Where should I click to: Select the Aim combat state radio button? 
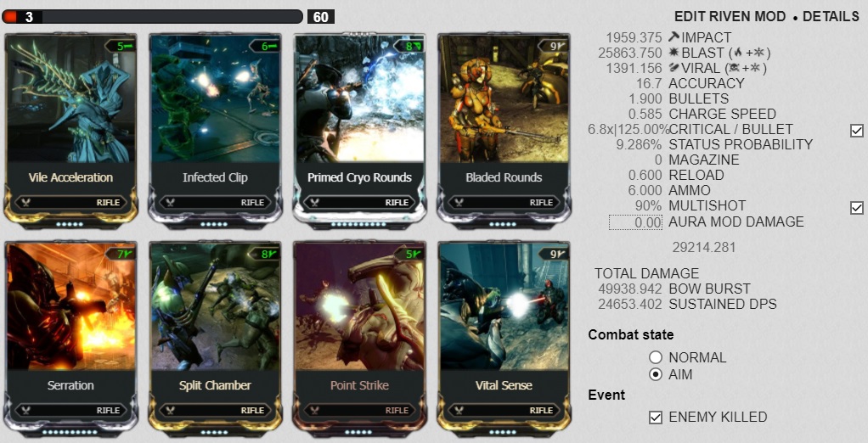656,374
